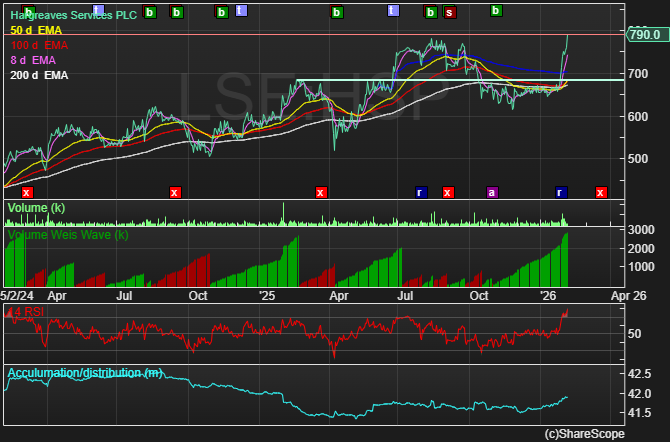Viewport: 670px width, 442px height.
Task: Select the blue "r" marker left of the red "s" column
Action: pyautogui.click(x=421, y=192)
